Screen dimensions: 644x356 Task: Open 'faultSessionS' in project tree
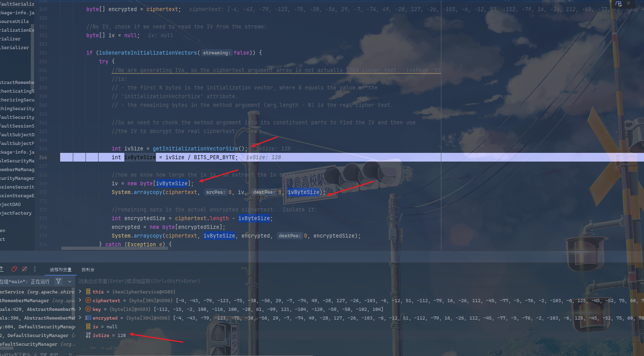click(17, 126)
